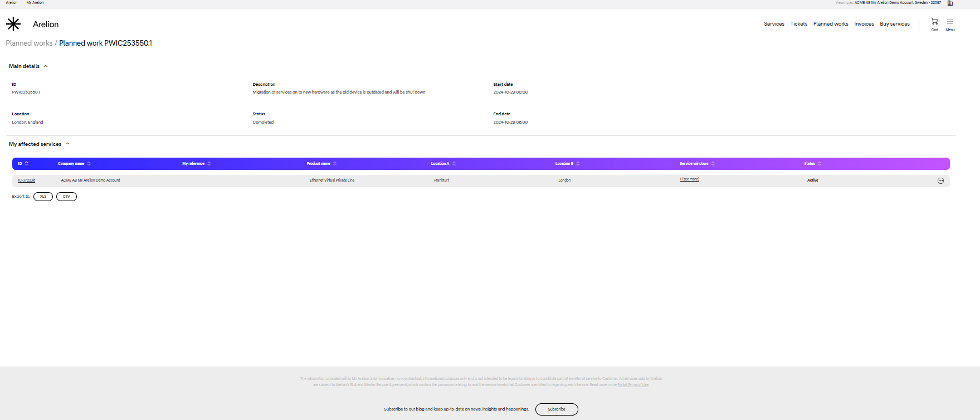Image resolution: width=980 pixels, height=420 pixels.
Task: Click the description text about migration
Action: pyautogui.click(x=339, y=92)
